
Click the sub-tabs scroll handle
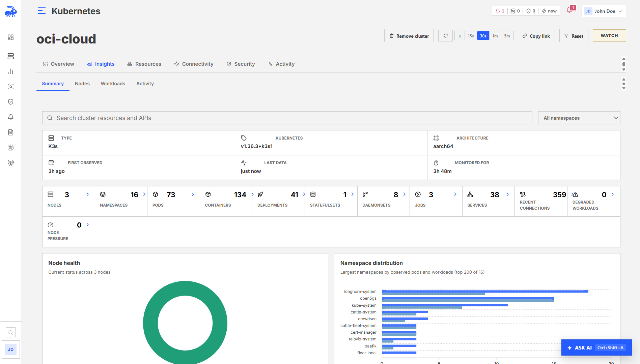tap(624, 84)
